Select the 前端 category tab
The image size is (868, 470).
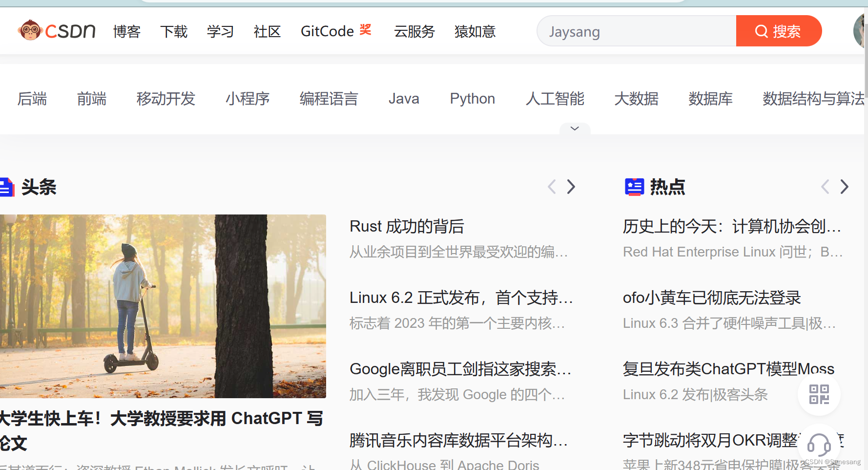pyautogui.click(x=92, y=99)
